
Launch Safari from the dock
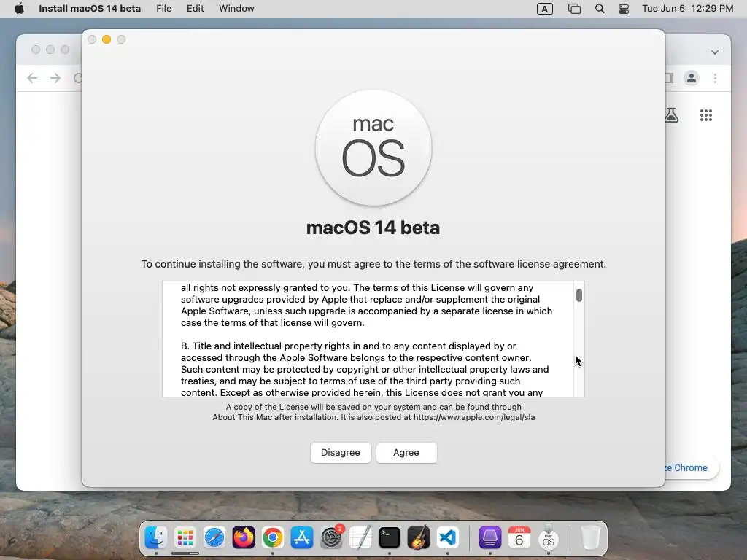click(214, 538)
